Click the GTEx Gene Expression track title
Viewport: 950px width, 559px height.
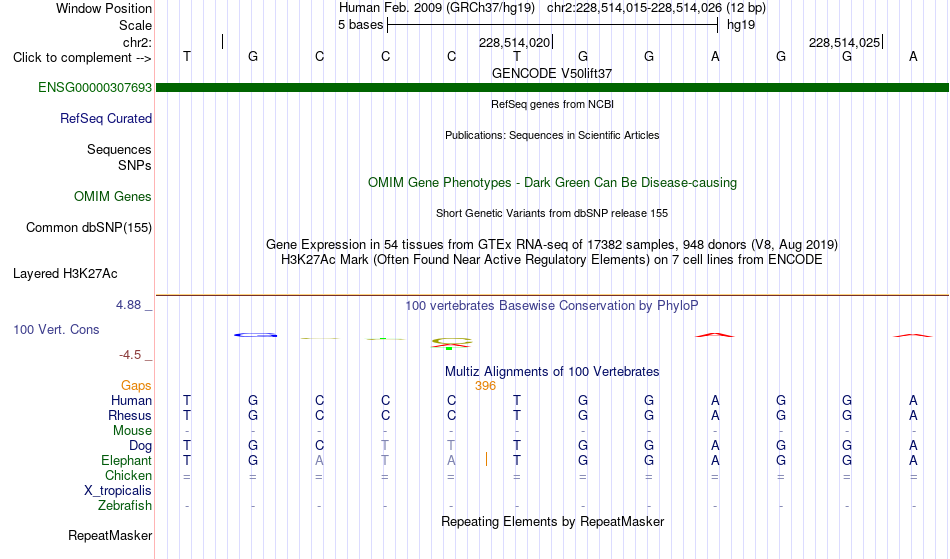click(552, 245)
